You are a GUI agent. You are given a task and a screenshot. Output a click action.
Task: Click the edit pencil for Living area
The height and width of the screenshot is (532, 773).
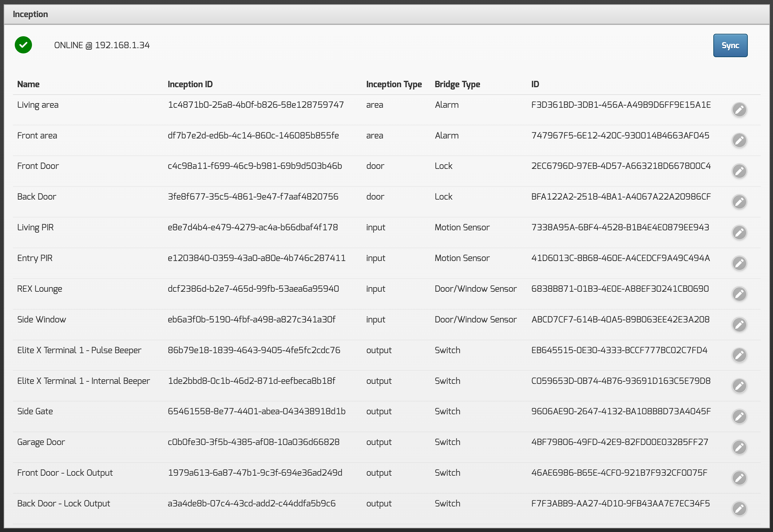point(739,110)
